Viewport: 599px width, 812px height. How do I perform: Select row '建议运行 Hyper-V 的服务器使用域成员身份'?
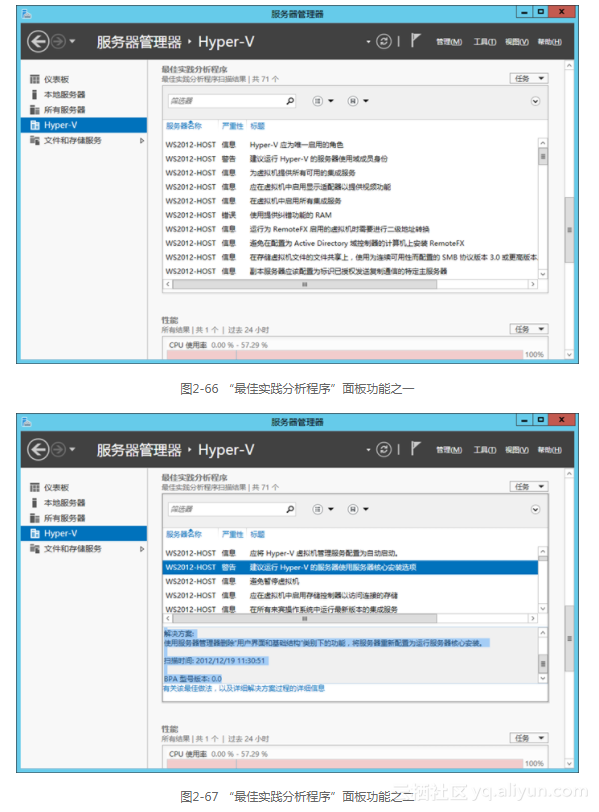coord(350,158)
